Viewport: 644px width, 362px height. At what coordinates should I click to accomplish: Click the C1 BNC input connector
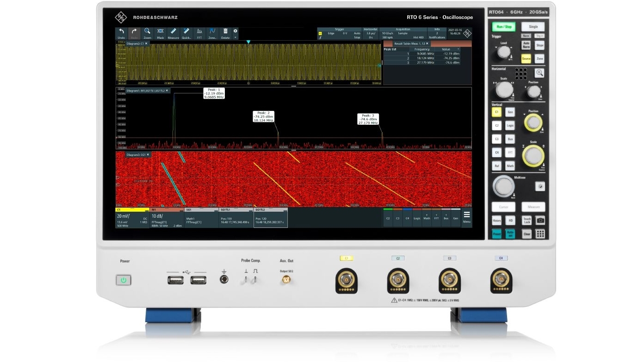tap(346, 280)
